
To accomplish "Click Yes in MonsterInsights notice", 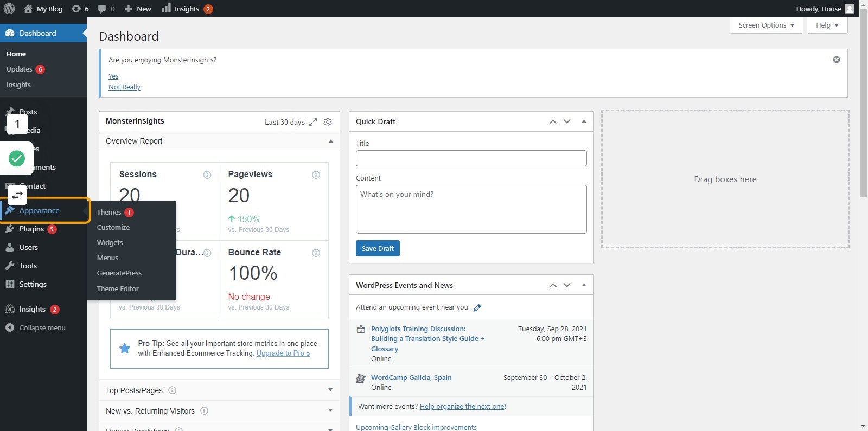I will click(x=113, y=76).
